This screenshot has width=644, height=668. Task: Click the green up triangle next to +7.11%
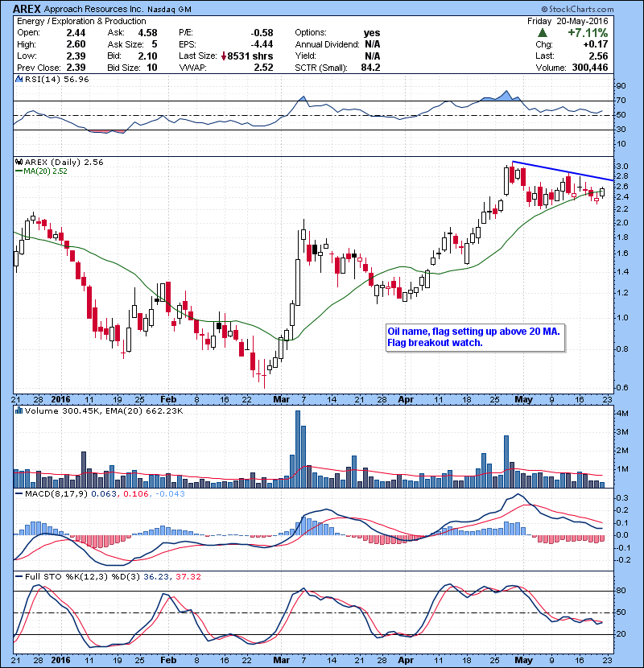click(542, 33)
